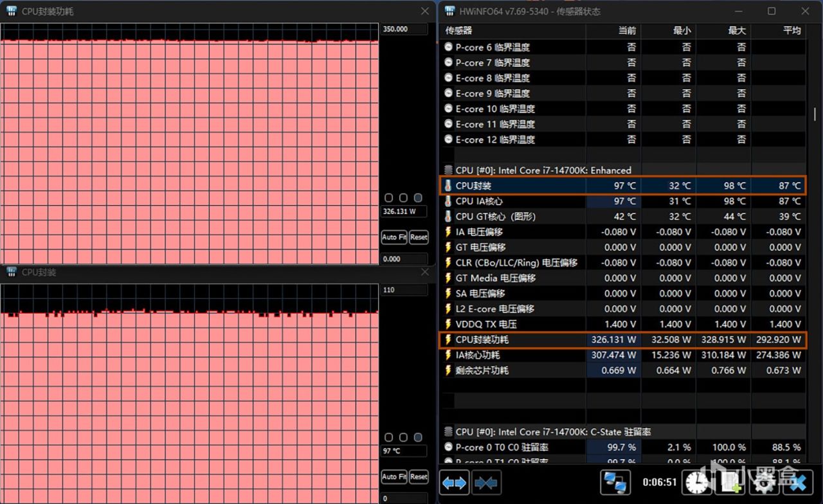823x504 pixels.
Task: Click the collapse columns inward arrows icon
Action: pos(485,482)
